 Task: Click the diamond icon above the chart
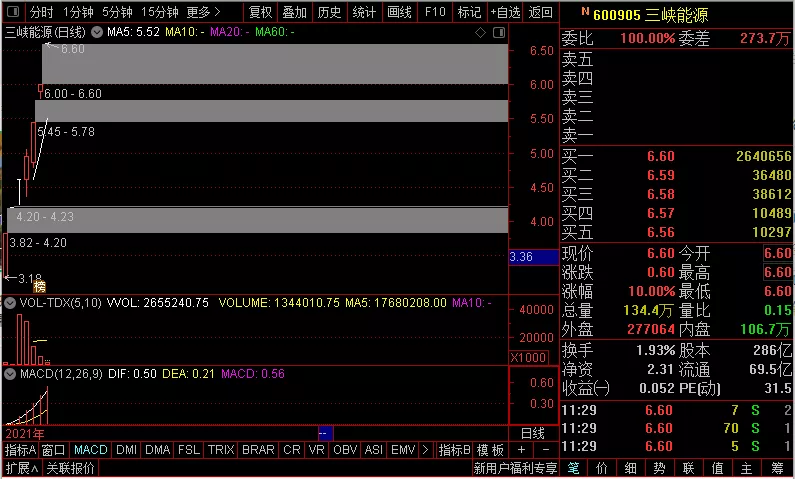click(480, 32)
